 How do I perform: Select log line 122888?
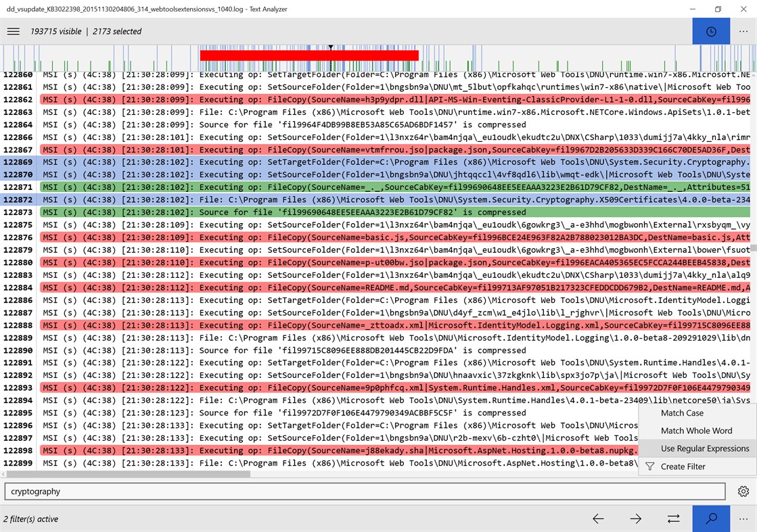[x=377, y=325]
